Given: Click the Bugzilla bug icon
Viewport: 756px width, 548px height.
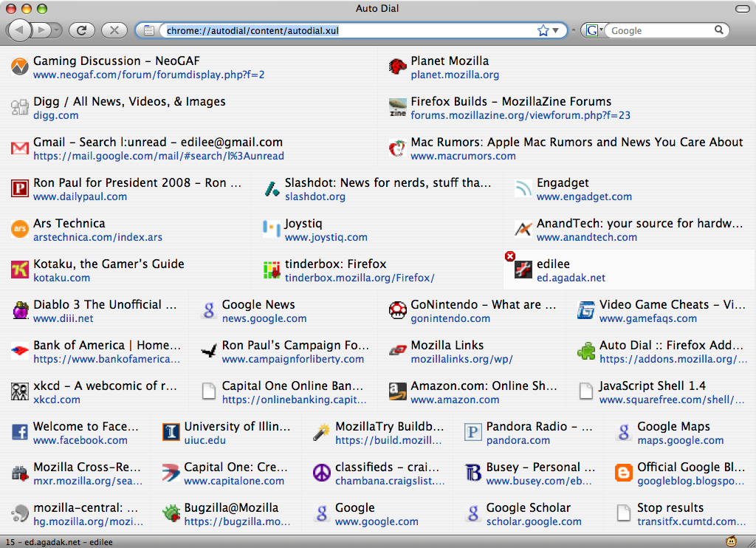Looking at the screenshot, I should pyautogui.click(x=171, y=513).
